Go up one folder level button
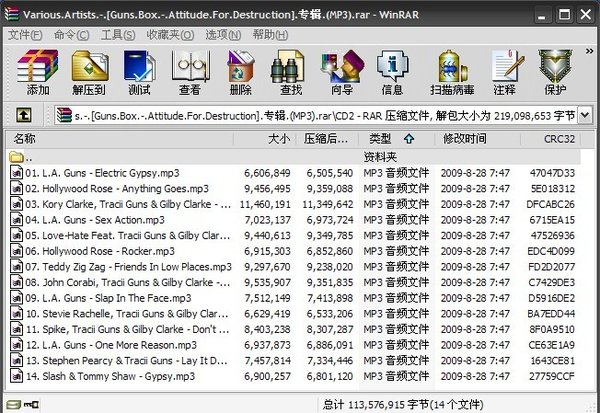The width and height of the screenshot is (600, 413). click(23, 115)
